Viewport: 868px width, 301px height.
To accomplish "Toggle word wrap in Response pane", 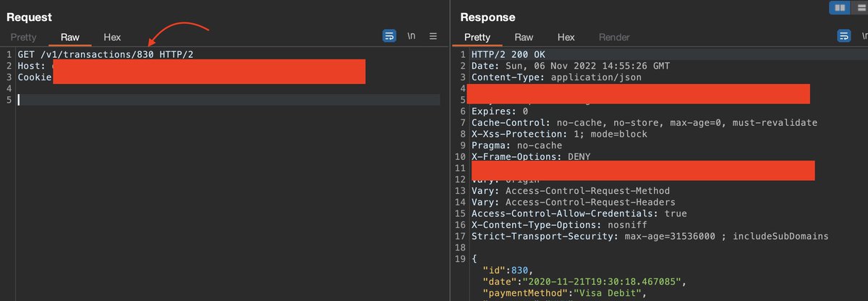I will pyautogui.click(x=843, y=36).
